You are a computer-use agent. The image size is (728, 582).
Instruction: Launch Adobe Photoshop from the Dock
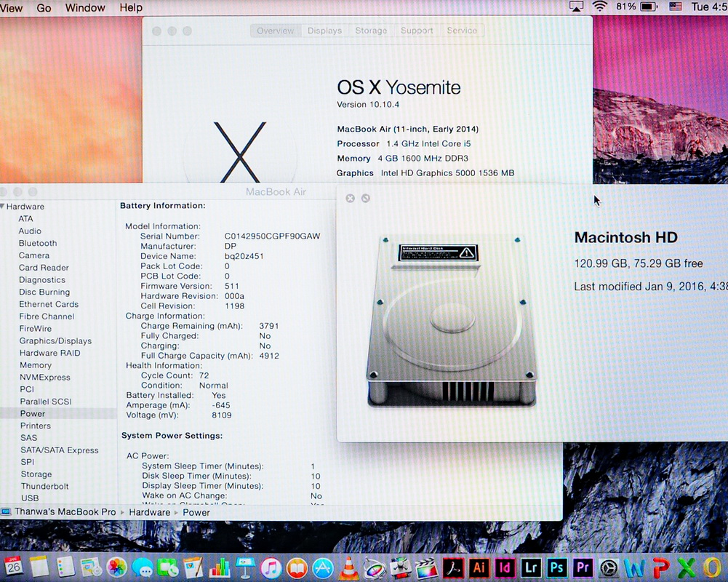click(x=556, y=567)
